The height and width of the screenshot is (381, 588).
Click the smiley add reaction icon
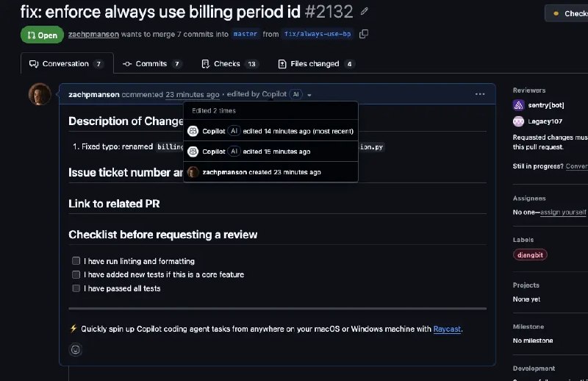(75, 349)
